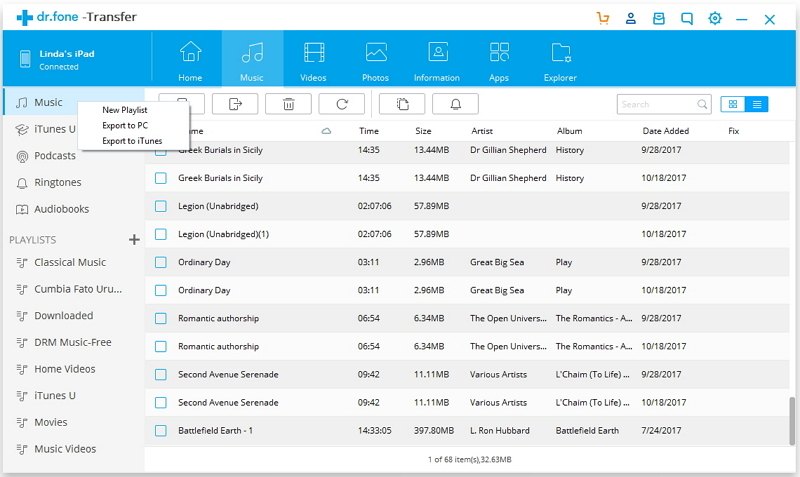This screenshot has height=477, width=800.
Task: Select the Great Big Sea 9/28/2017 artist cell
Action: [x=497, y=262]
